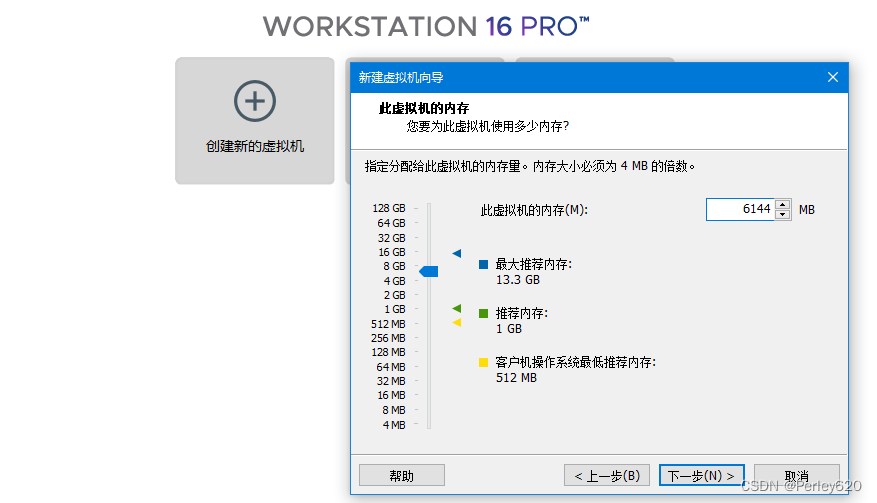The width and height of the screenshot is (877, 503).
Task: Click the 帮助 help button
Action: click(x=402, y=476)
